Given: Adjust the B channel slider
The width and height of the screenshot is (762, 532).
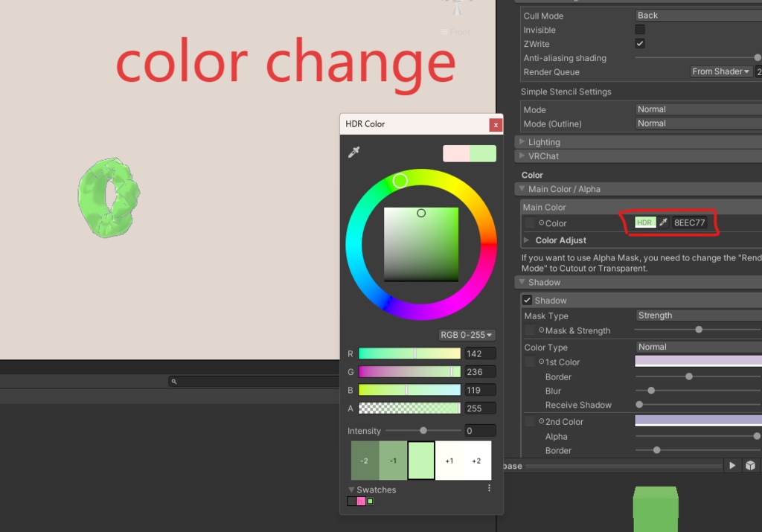Looking at the screenshot, I should click(x=409, y=390).
